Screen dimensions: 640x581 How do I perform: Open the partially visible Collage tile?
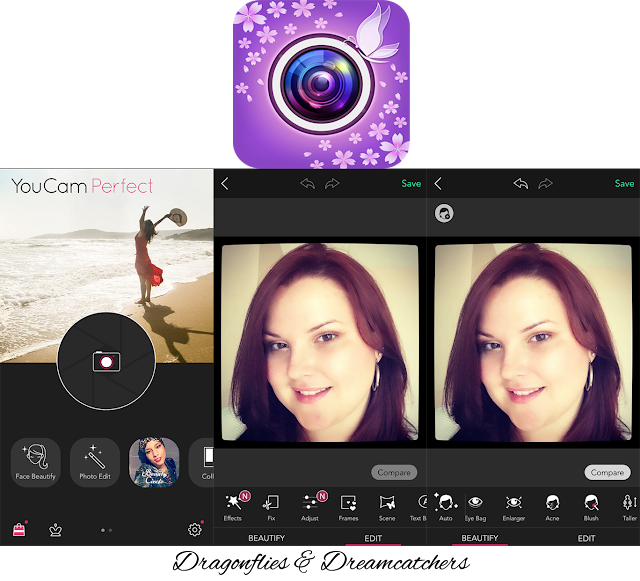point(203,463)
